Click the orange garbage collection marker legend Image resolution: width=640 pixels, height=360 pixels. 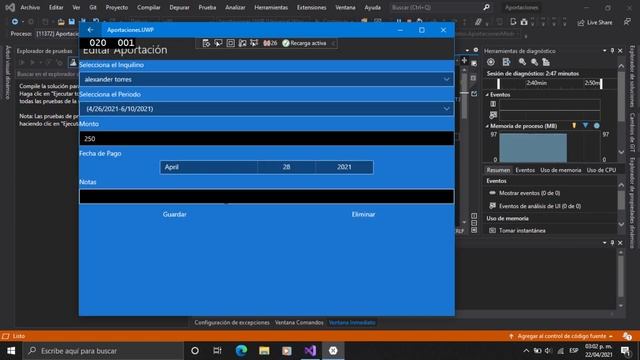[574, 126]
